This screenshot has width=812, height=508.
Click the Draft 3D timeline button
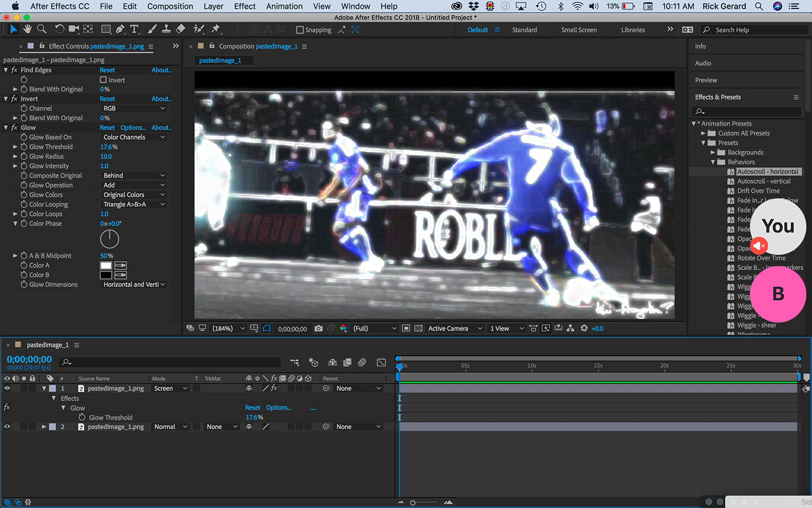point(314,362)
